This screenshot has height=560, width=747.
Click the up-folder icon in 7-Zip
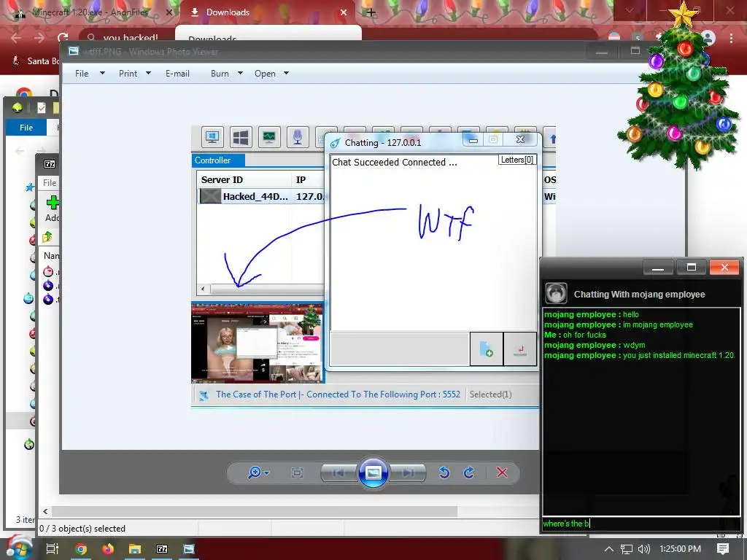(x=47, y=237)
